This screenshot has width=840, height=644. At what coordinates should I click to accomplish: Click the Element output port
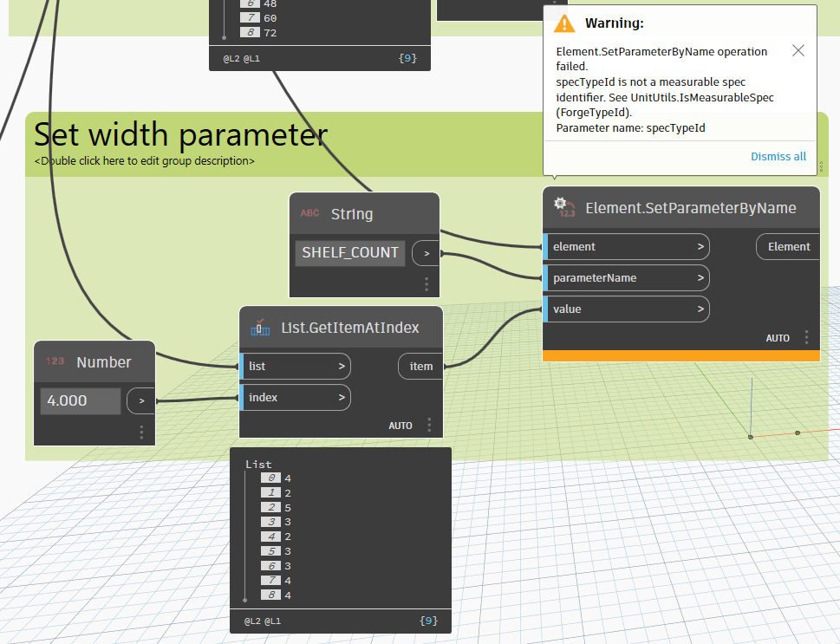pos(788,246)
